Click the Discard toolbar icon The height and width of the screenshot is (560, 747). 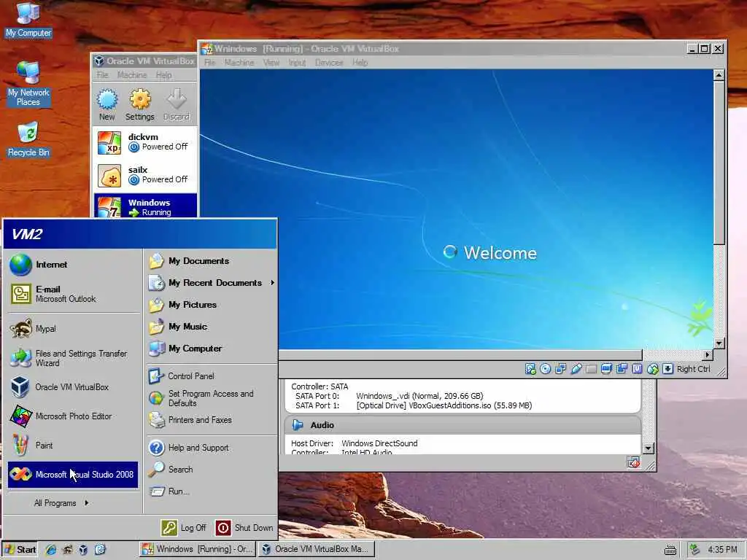click(x=177, y=104)
